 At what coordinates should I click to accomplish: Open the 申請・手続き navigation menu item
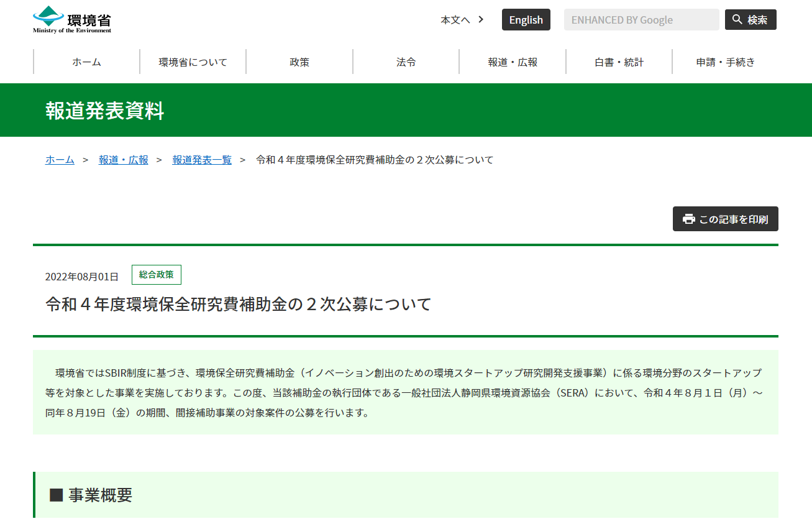point(724,62)
